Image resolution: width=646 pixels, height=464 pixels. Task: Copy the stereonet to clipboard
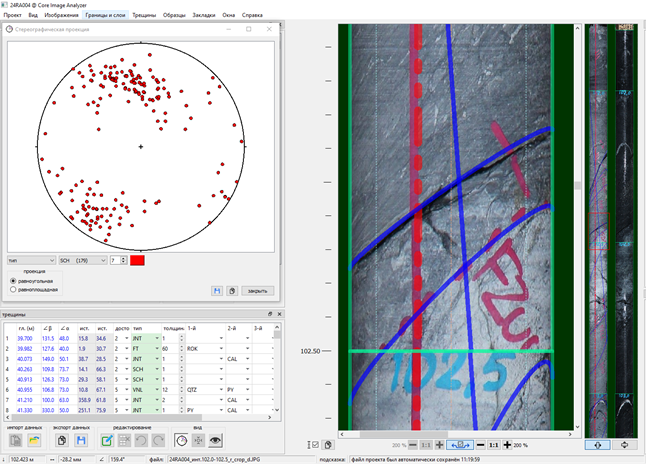231,290
